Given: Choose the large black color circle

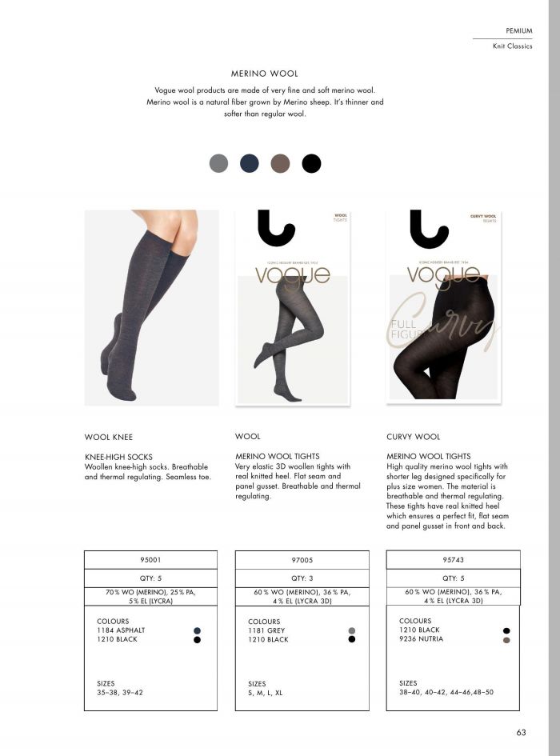Looking at the screenshot, I should tap(311, 163).
